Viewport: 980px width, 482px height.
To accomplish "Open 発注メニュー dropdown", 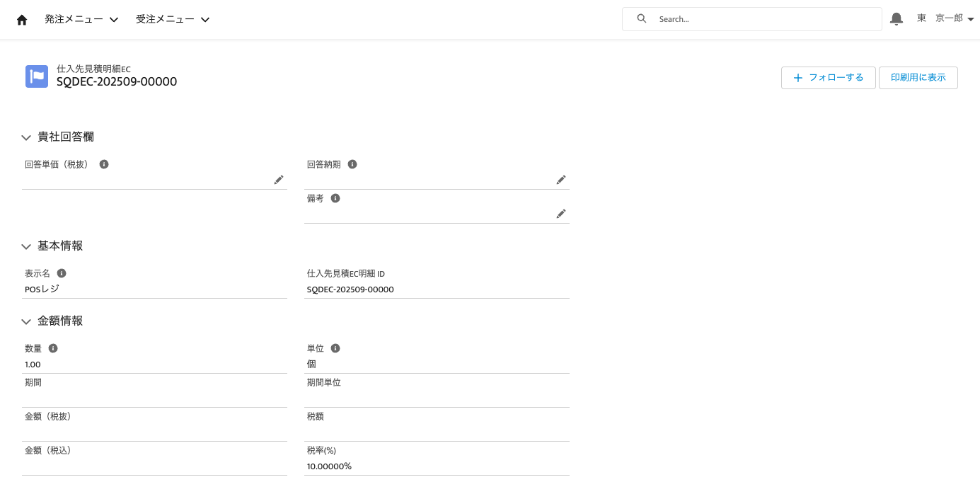I will 81,20.
